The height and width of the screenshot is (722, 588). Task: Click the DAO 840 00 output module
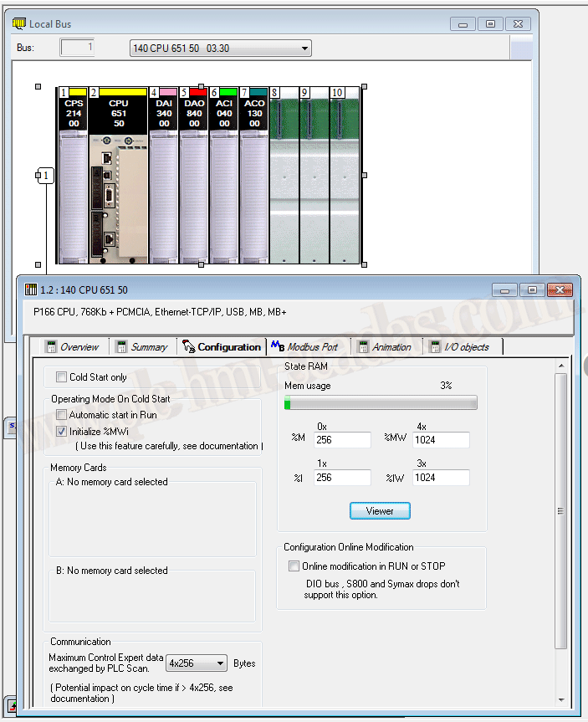click(193, 176)
